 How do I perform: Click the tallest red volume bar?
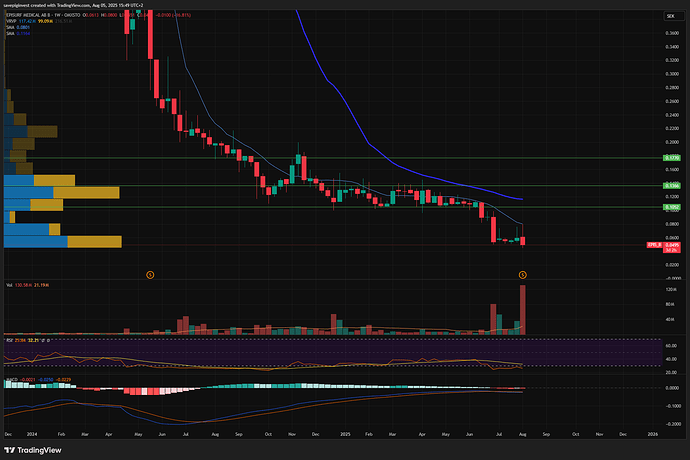[523, 310]
